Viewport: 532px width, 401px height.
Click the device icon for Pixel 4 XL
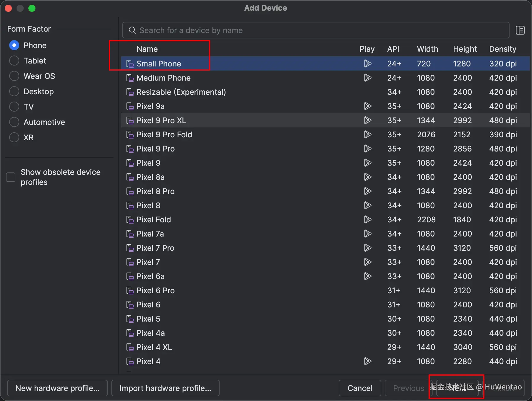(130, 347)
